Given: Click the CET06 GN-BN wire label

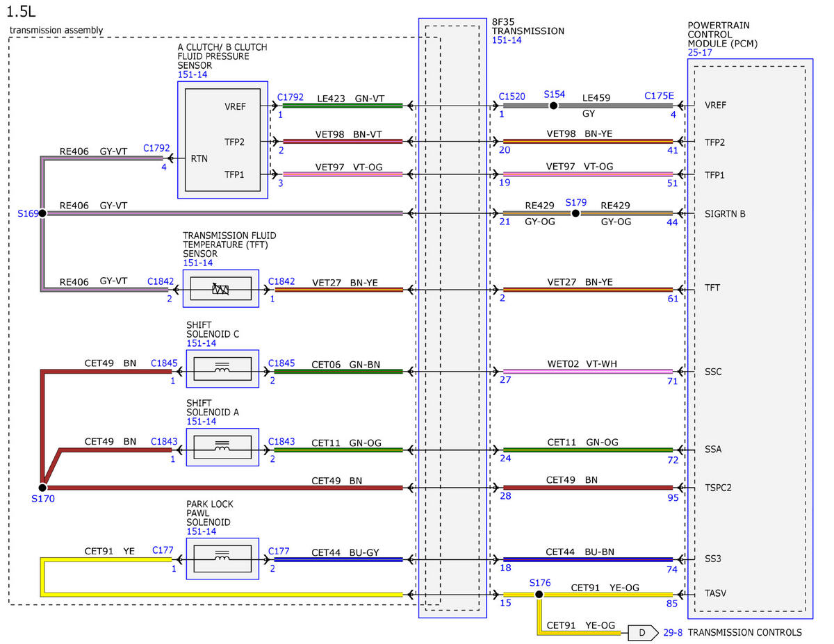Looking at the screenshot, I should (x=346, y=364).
